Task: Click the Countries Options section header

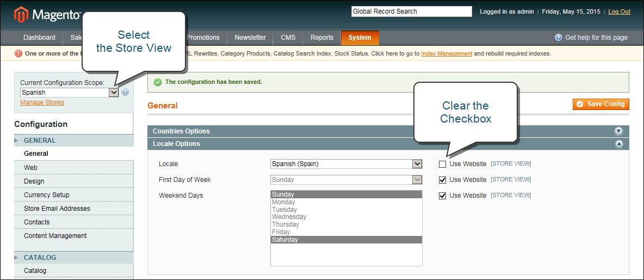Action: [x=388, y=131]
